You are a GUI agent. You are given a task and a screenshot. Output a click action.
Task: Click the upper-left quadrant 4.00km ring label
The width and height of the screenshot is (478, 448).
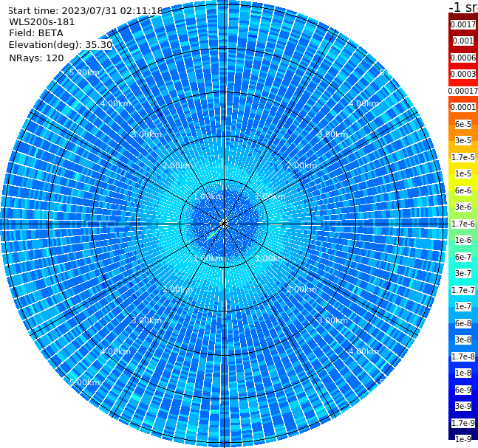[x=115, y=103]
